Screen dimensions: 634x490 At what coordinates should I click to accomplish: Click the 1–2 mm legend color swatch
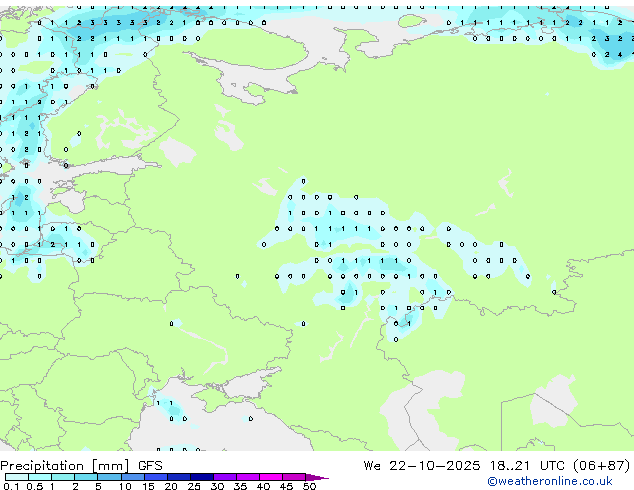coord(63,477)
